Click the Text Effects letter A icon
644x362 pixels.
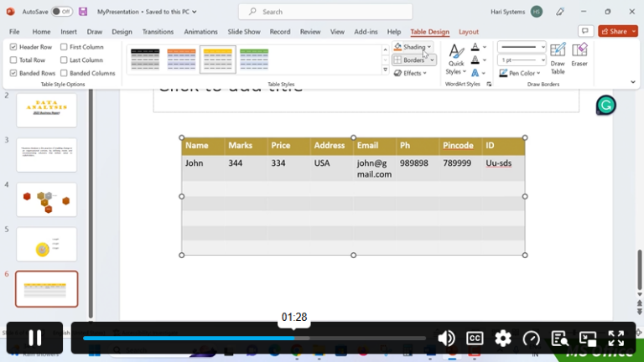(x=475, y=73)
